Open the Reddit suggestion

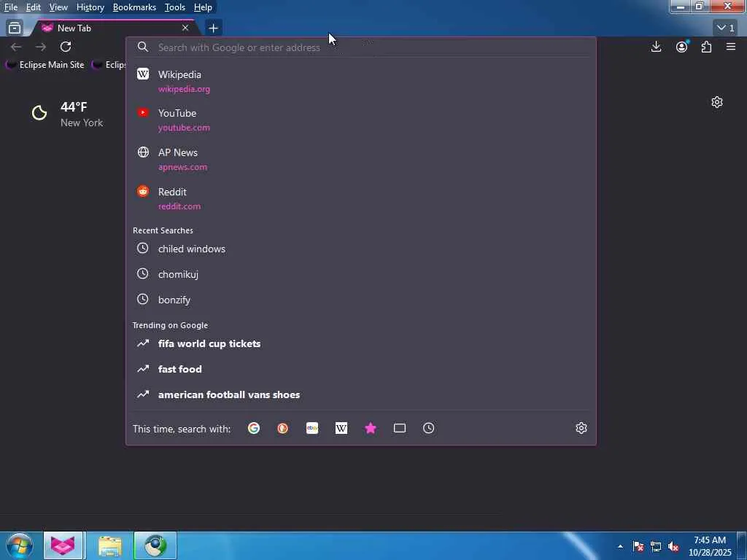(x=361, y=198)
